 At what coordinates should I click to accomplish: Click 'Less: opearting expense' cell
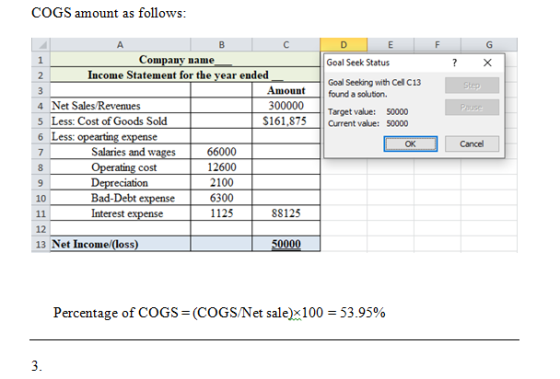point(120,136)
